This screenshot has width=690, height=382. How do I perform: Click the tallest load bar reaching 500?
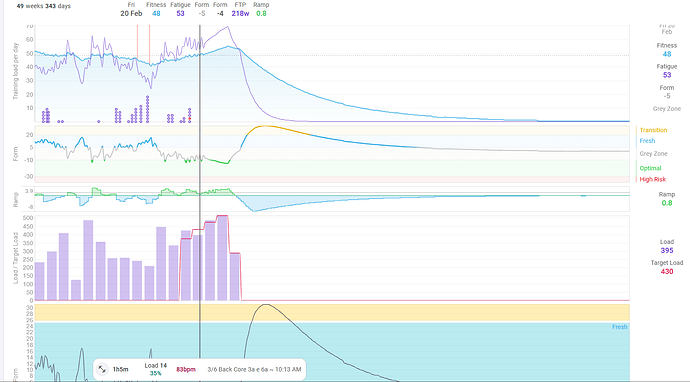(x=223, y=258)
